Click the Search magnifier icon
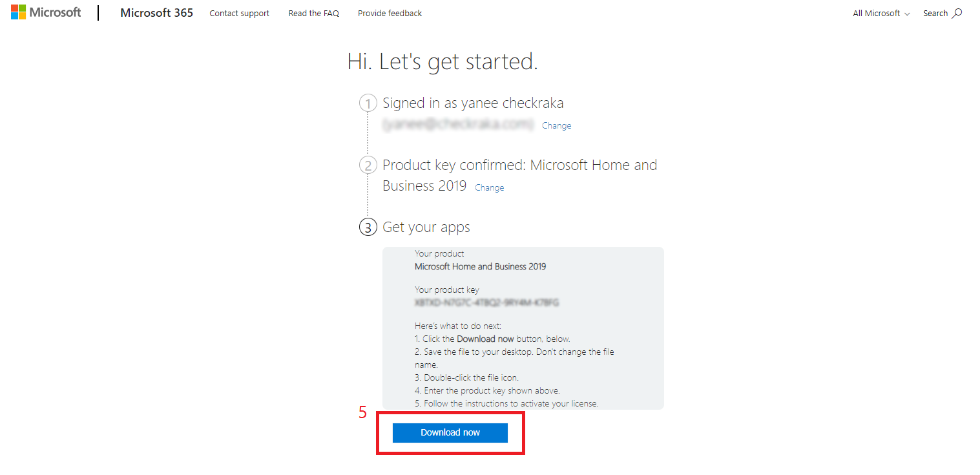The width and height of the screenshot is (980, 475). [957, 13]
